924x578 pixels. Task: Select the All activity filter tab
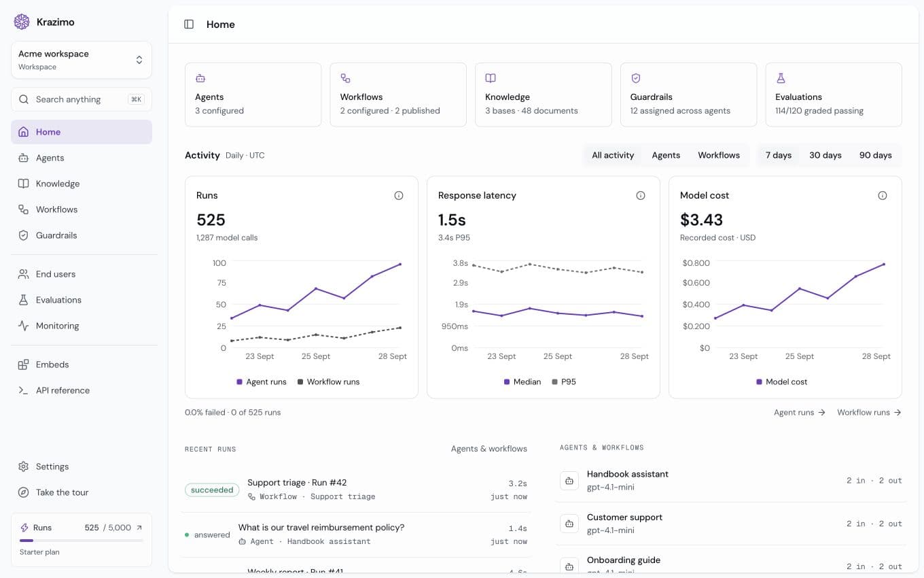pos(613,155)
